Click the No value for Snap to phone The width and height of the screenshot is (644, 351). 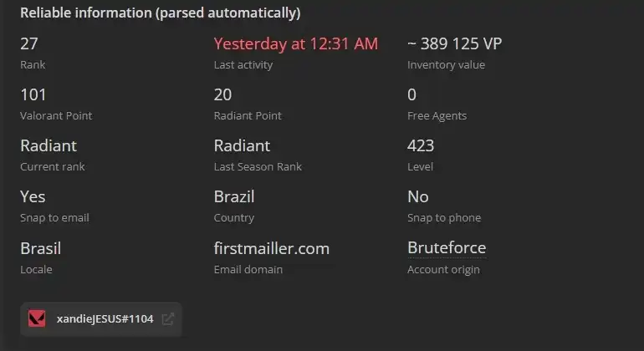(418, 196)
